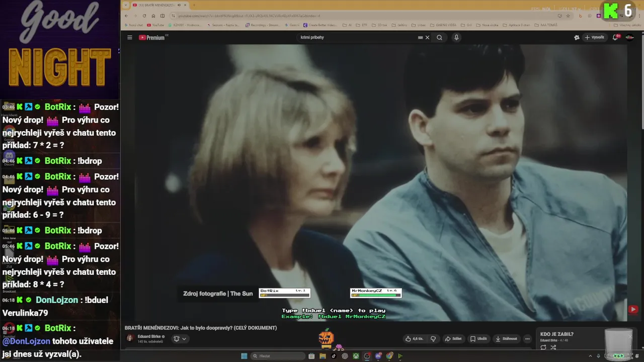Screen dimensions: 644x362
Task: Click the Vytvořit create button
Action: pos(595,37)
